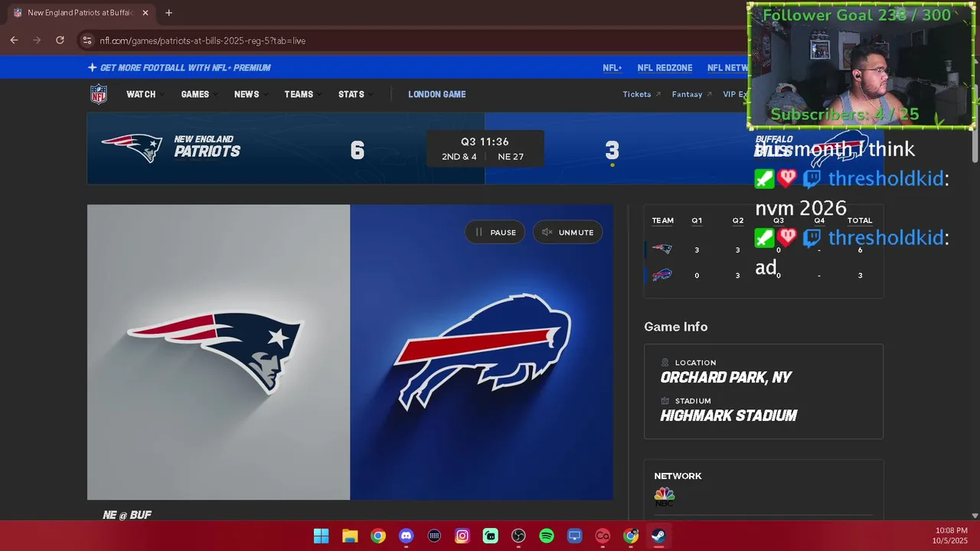Click the NBC network logo

(665, 497)
